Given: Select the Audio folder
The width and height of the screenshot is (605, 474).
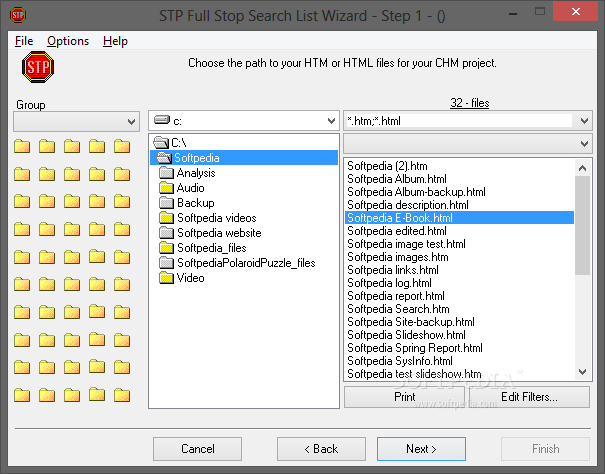Looking at the screenshot, I should pyautogui.click(x=190, y=188).
